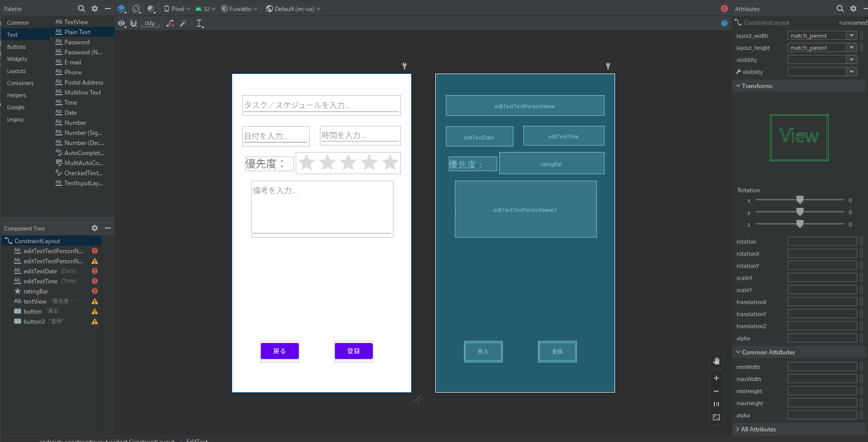
Task: Open layout_width match_parent dropdown
Action: coord(851,35)
